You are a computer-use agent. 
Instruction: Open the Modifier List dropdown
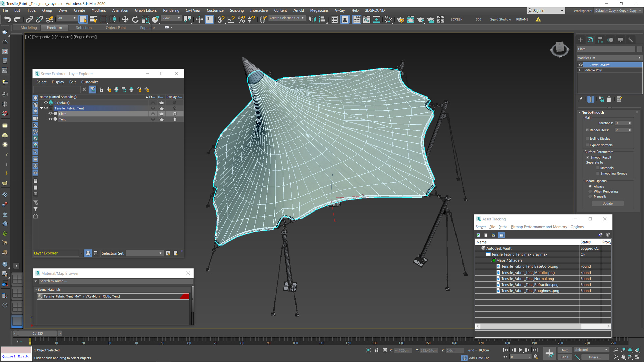(x=609, y=58)
